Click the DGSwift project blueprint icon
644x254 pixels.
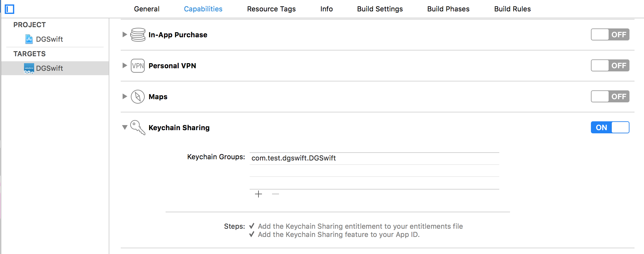pyautogui.click(x=29, y=39)
